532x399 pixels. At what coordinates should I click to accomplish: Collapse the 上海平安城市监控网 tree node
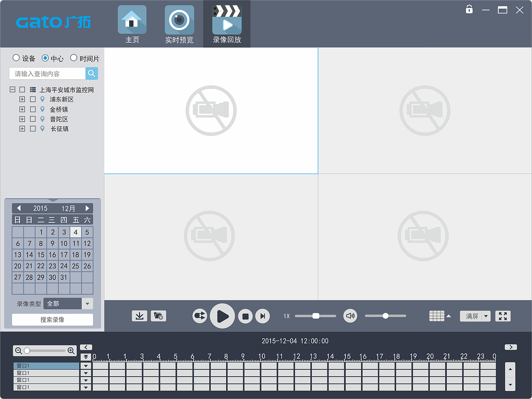point(12,89)
